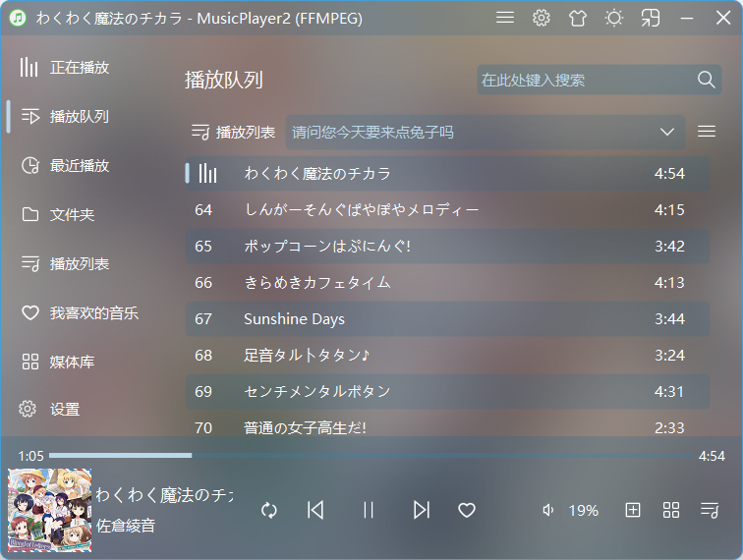This screenshot has width=743, height=560.
Task: Select track 66 きらめきカフェタイム
Action: [447, 283]
